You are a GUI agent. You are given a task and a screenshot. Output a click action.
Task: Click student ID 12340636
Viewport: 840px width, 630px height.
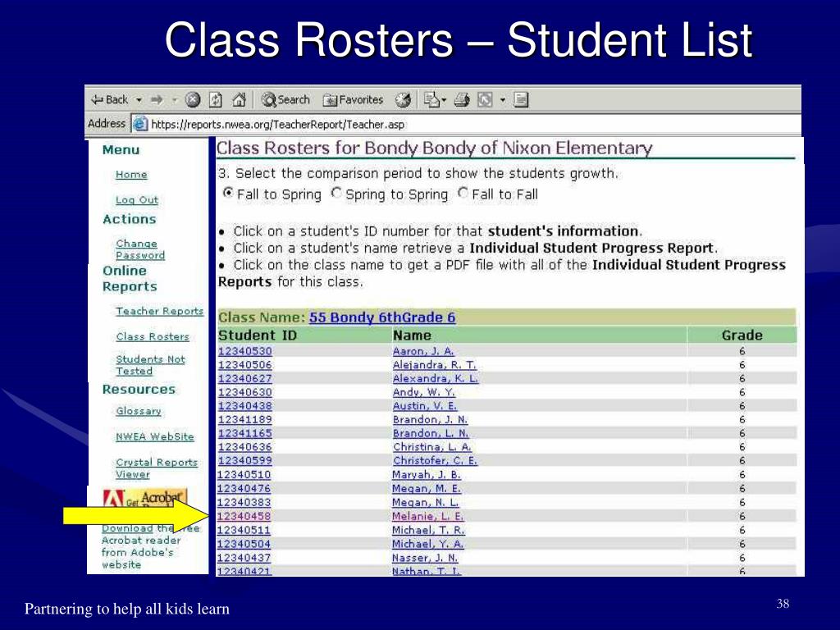point(244,447)
